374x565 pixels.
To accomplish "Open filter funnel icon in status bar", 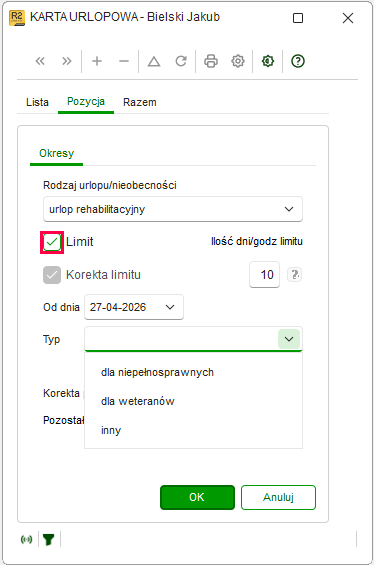I will [49, 539].
